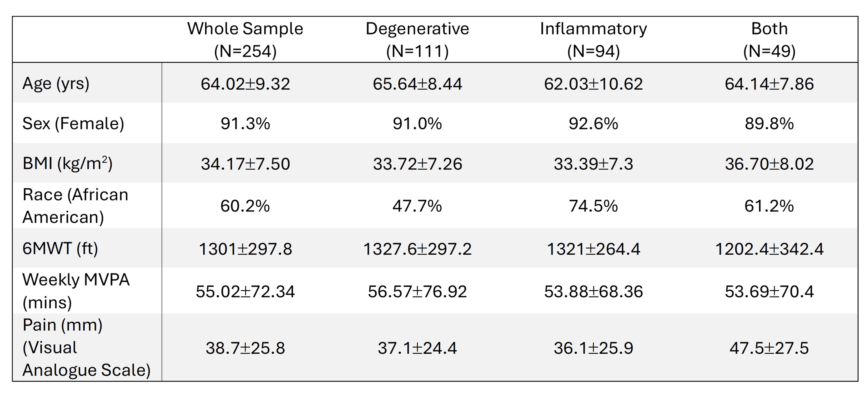The width and height of the screenshot is (868, 408).
Task: Click the whole sample age value 64.02±9.32
Action: [x=245, y=84]
